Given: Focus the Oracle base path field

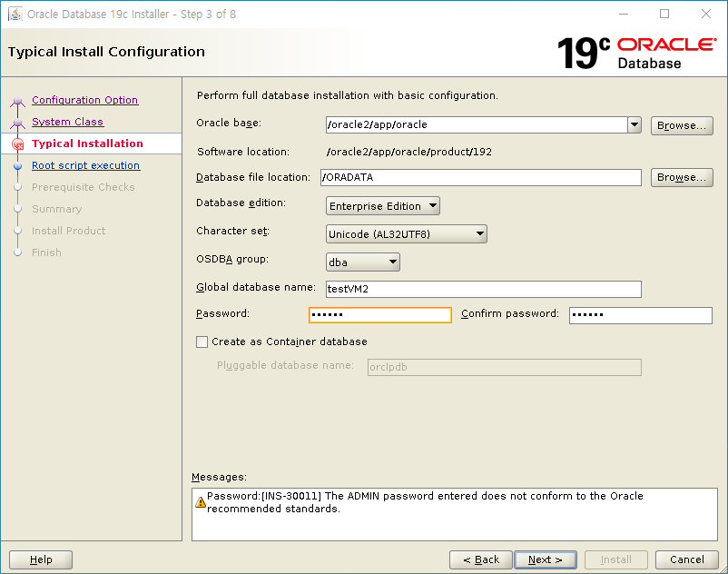Looking at the screenshot, I should tap(477, 124).
